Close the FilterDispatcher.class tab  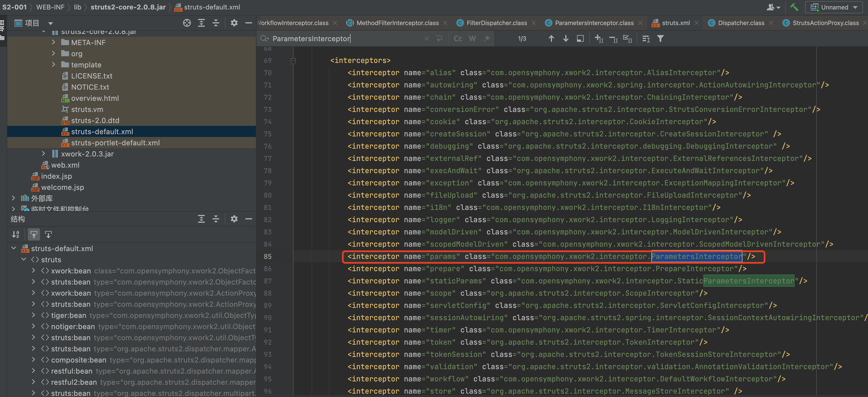pyautogui.click(x=533, y=23)
